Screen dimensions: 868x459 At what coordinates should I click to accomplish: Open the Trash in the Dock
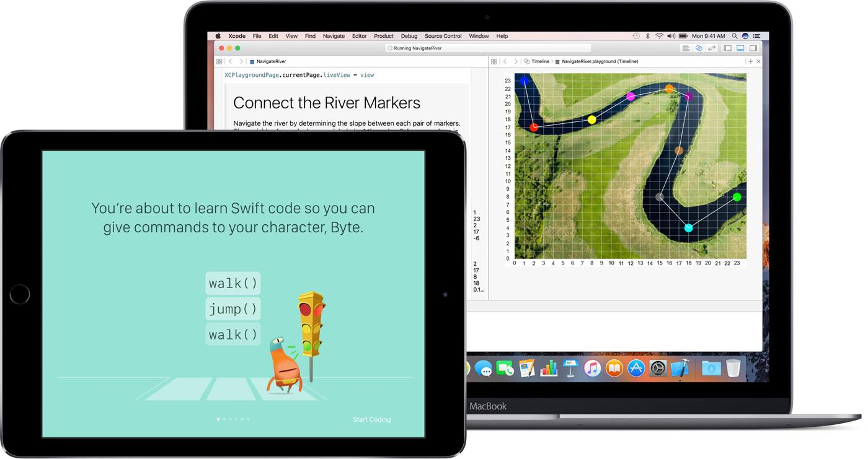(x=733, y=369)
